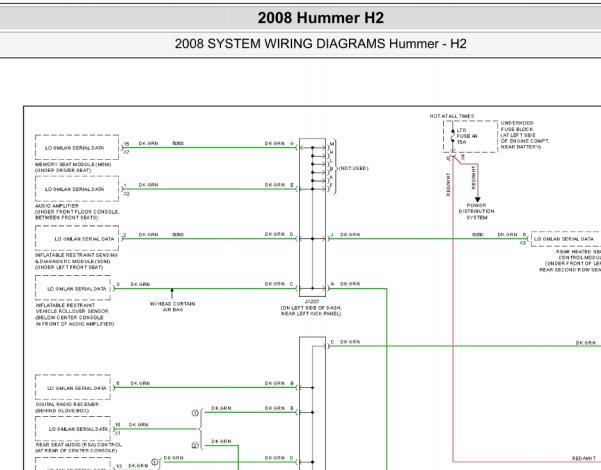Click the "2008 SYSTEM WIRING DIAGRAMS Hummer - H2" subtitle
The width and height of the screenshot is (601, 470).
point(320,44)
